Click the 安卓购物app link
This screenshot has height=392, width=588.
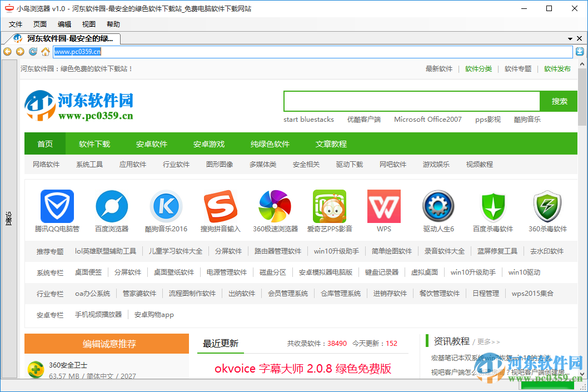pos(154,314)
